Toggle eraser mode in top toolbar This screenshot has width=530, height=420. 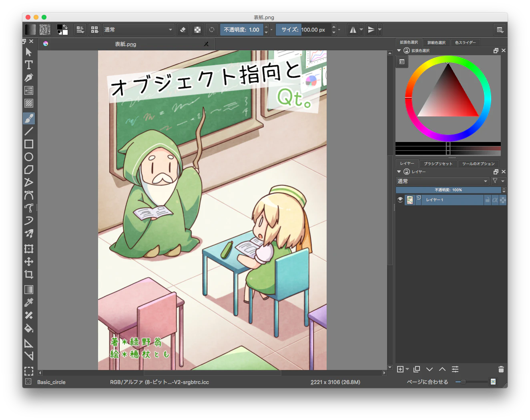pos(183,30)
